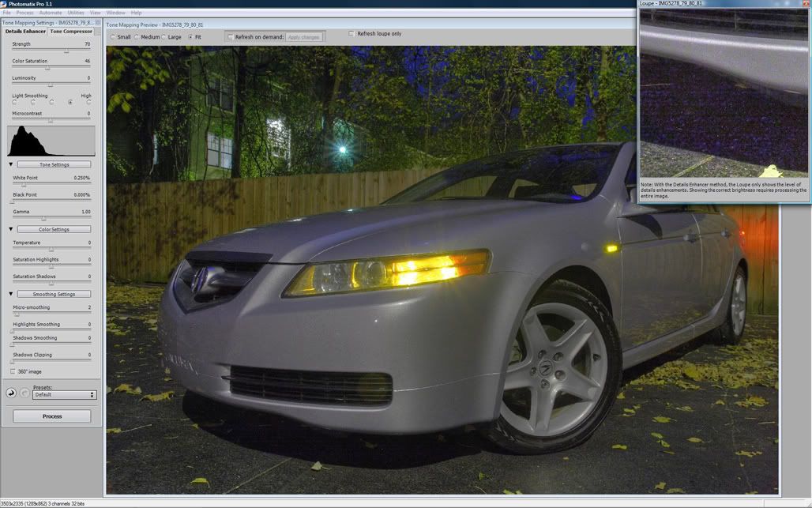The width and height of the screenshot is (812, 508).
Task: Close the Loupe window
Action: (x=805, y=4)
